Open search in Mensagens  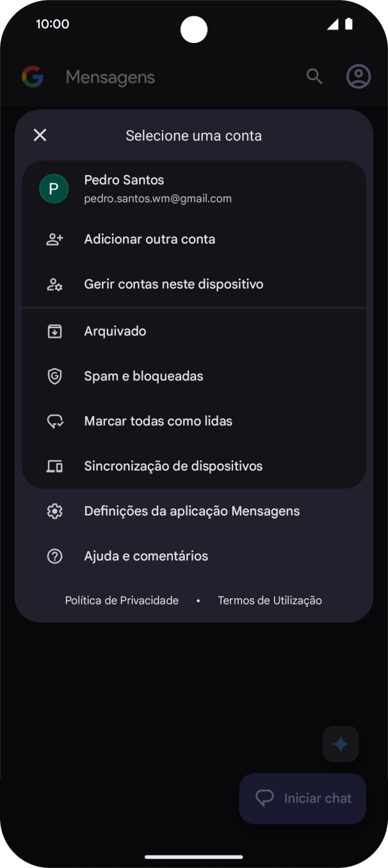coord(314,76)
